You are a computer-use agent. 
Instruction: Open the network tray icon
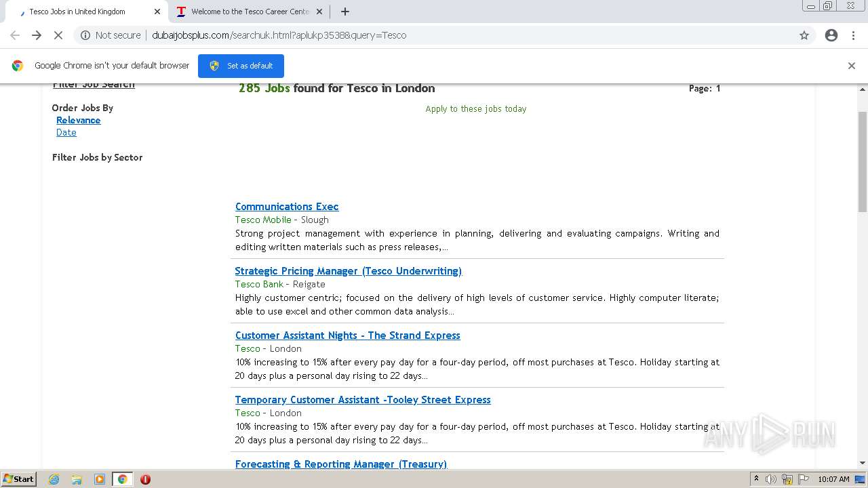click(x=787, y=479)
